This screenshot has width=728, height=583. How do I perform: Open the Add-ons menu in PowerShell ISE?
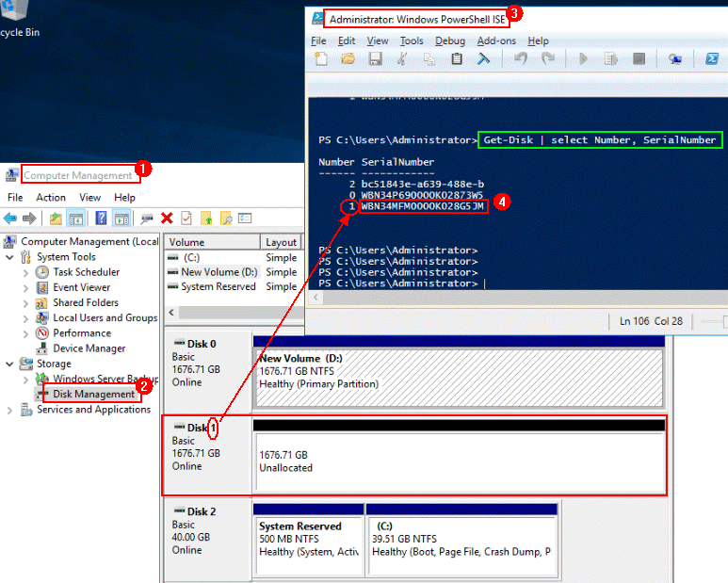(x=496, y=40)
